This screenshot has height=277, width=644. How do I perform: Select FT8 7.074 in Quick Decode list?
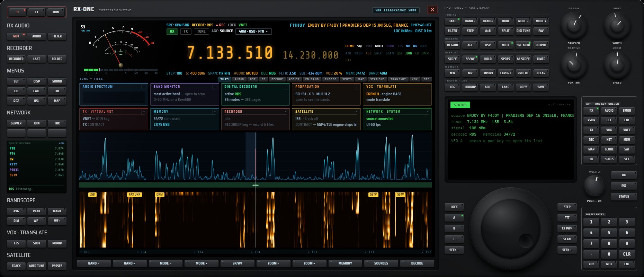[37, 148]
